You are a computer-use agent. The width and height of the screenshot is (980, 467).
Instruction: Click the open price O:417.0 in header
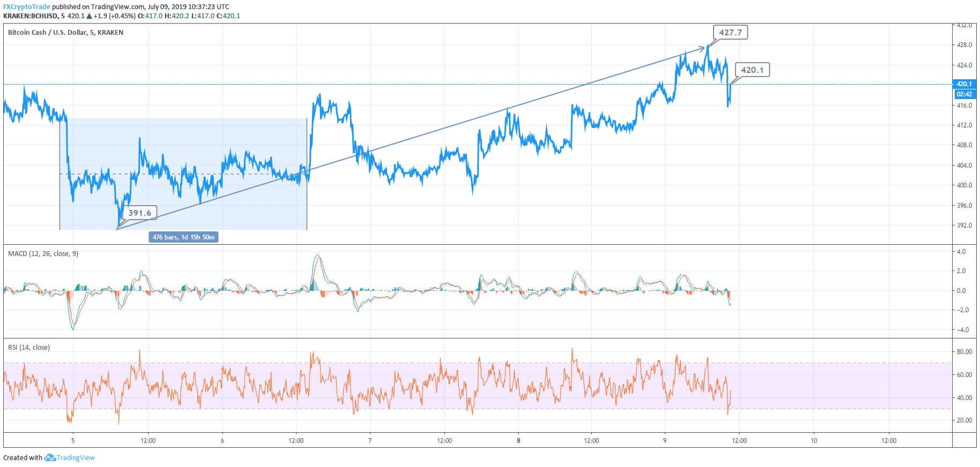point(150,16)
